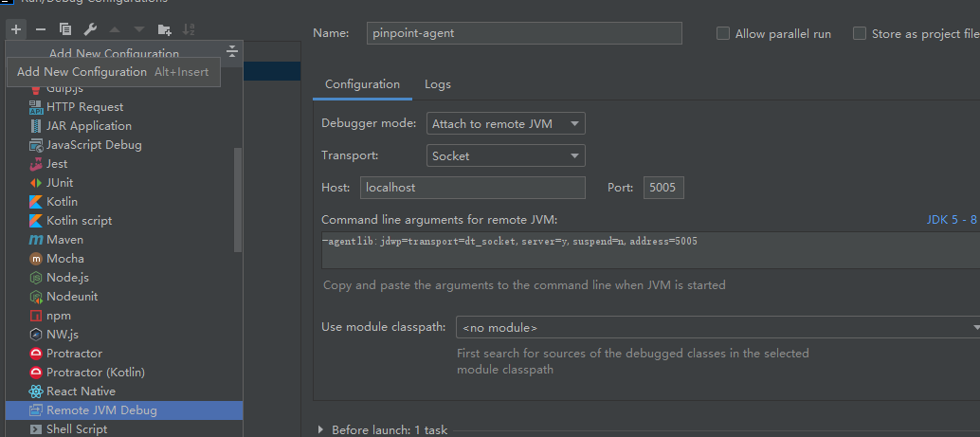Toggle Store as project file checkbox

pos(860,33)
